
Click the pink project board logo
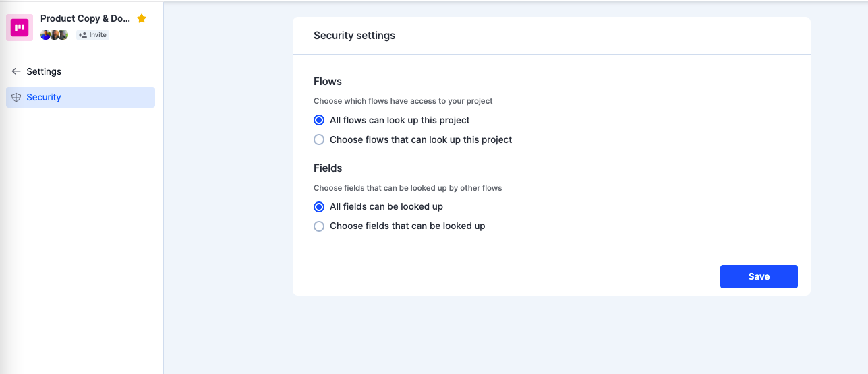click(20, 27)
